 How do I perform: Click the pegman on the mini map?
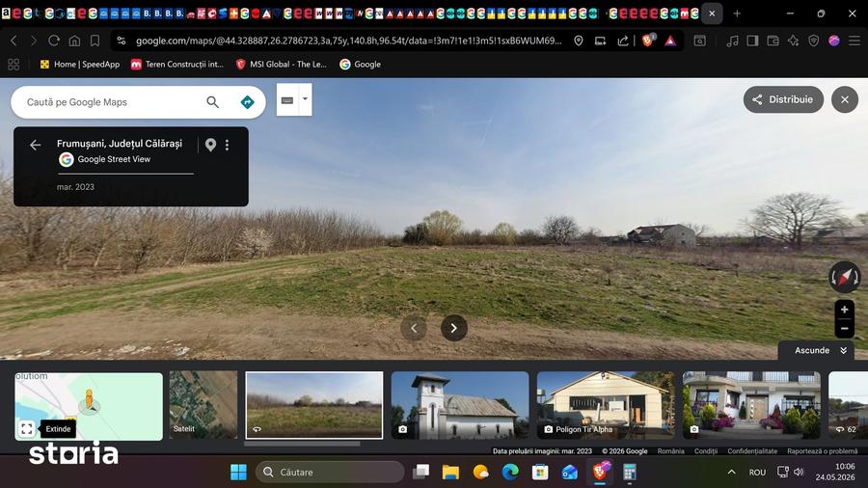(x=89, y=401)
